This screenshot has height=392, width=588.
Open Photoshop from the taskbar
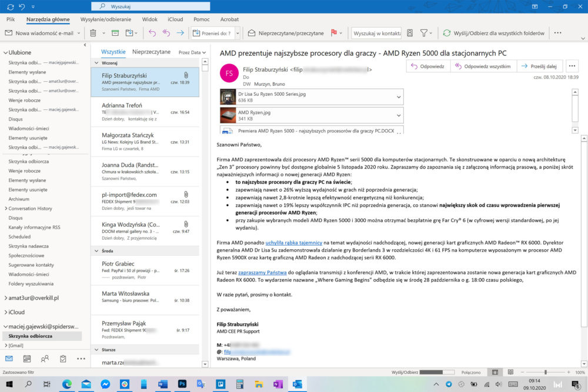182,384
